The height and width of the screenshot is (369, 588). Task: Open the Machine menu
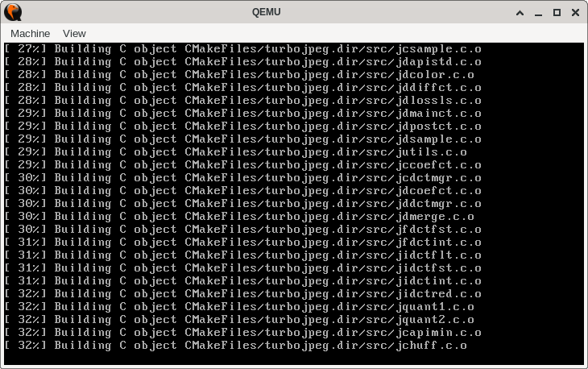coord(30,34)
